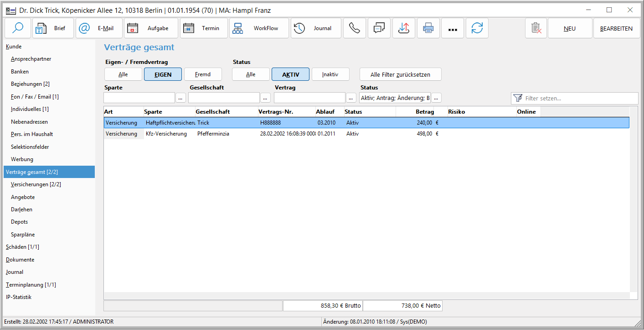Click the magnifying glass search icon
644x330 pixels.
click(18, 28)
